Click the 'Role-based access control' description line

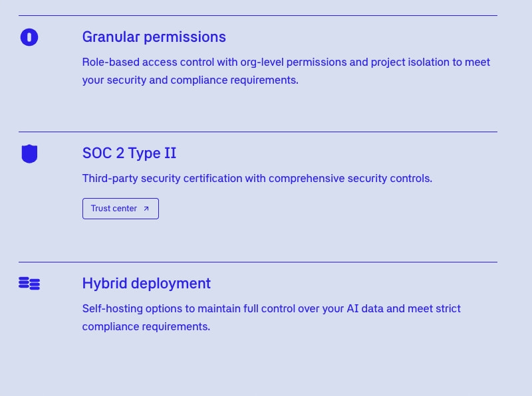click(x=287, y=62)
